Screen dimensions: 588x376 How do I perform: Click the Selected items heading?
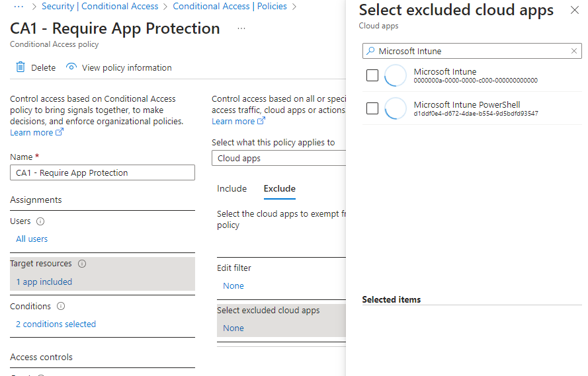[392, 299]
